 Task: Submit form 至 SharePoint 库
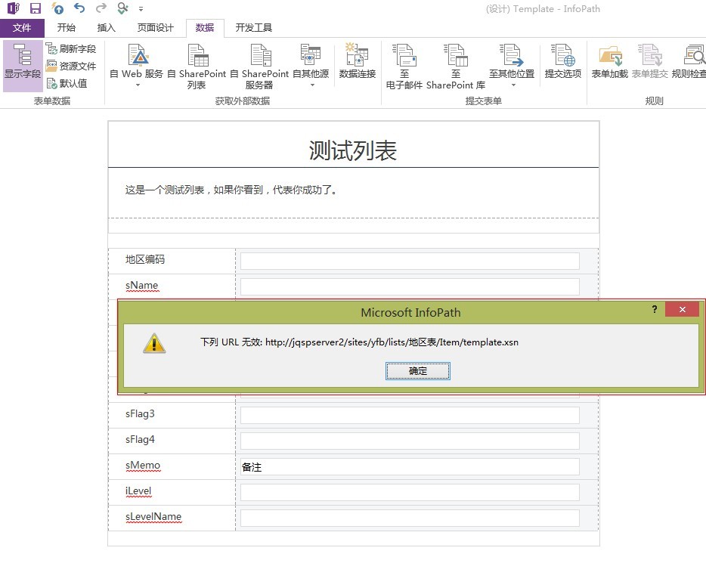point(456,66)
